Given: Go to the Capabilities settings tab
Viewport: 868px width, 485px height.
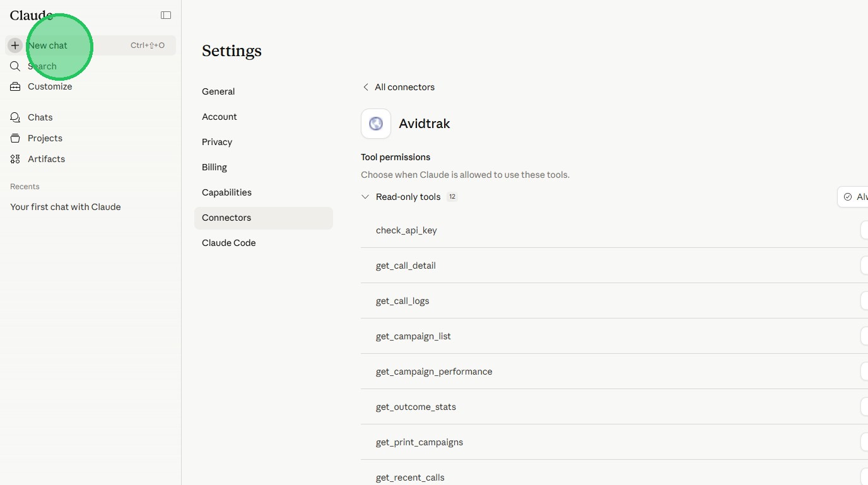Looking at the screenshot, I should coord(226,192).
